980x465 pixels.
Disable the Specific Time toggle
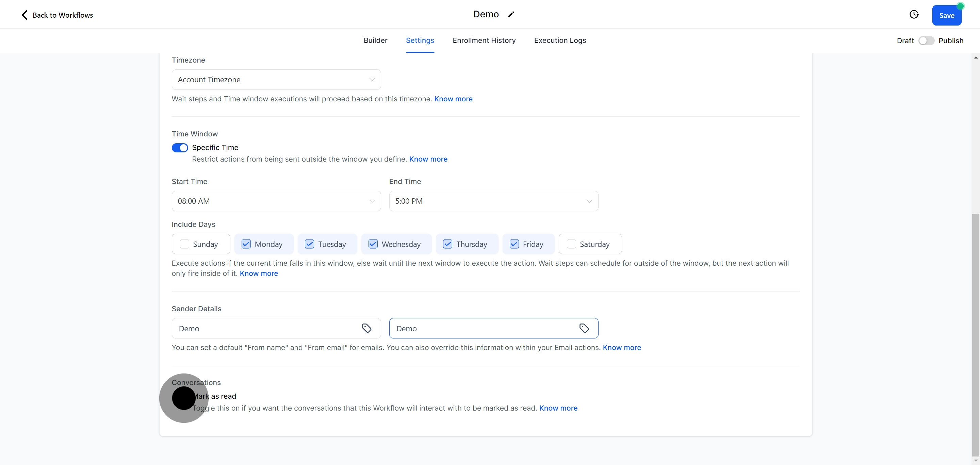[180, 148]
